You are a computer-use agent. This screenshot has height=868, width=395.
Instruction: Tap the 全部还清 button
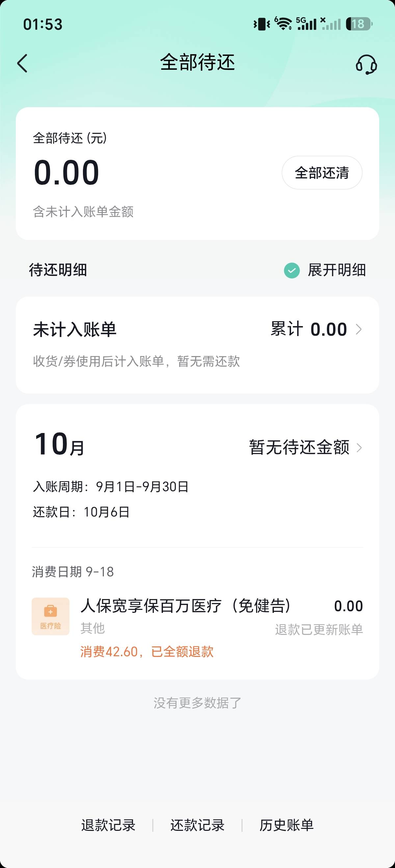coord(322,173)
